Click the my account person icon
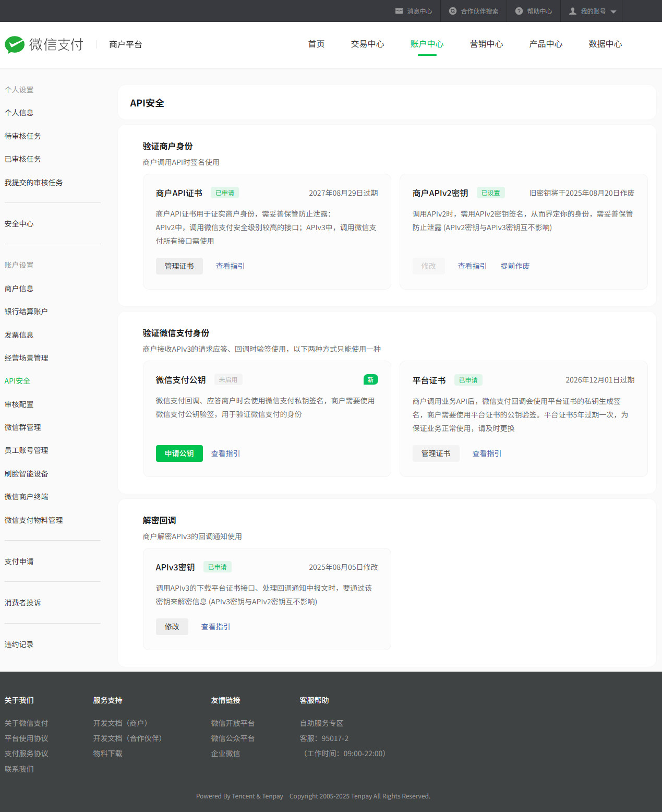This screenshot has width=662, height=812. tap(573, 11)
